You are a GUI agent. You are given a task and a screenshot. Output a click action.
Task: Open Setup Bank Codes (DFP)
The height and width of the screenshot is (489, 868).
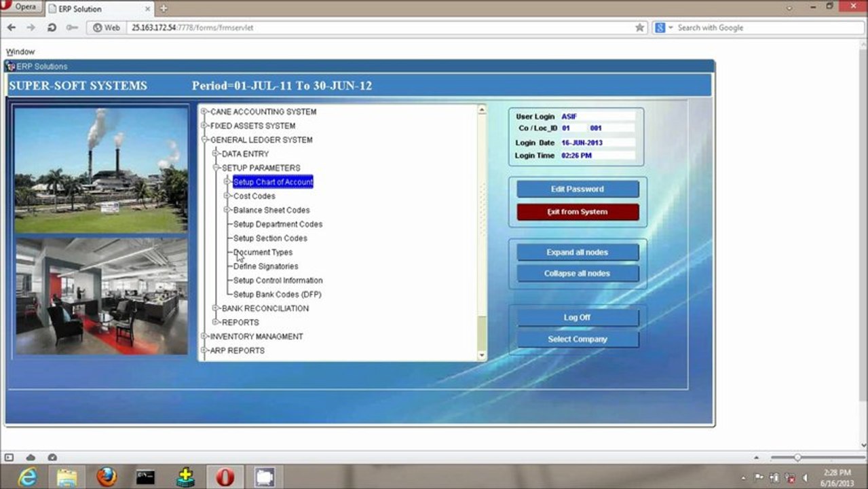pyautogui.click(x=277, y=295)
